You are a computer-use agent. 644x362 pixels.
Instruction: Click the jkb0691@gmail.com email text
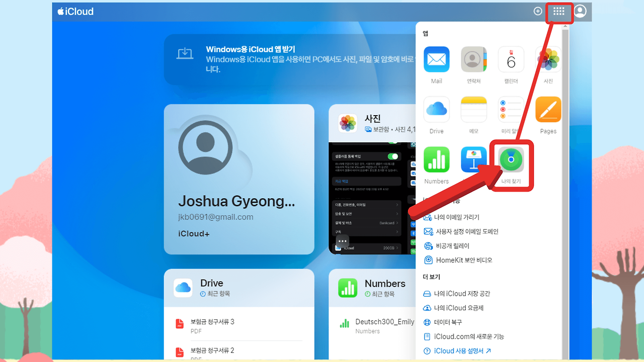[216, 217]
